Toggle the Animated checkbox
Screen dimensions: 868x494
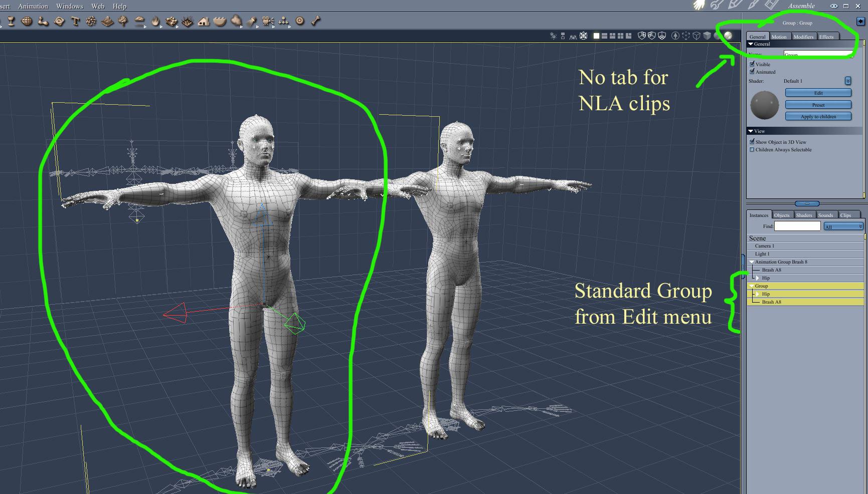tap(752, 72)
